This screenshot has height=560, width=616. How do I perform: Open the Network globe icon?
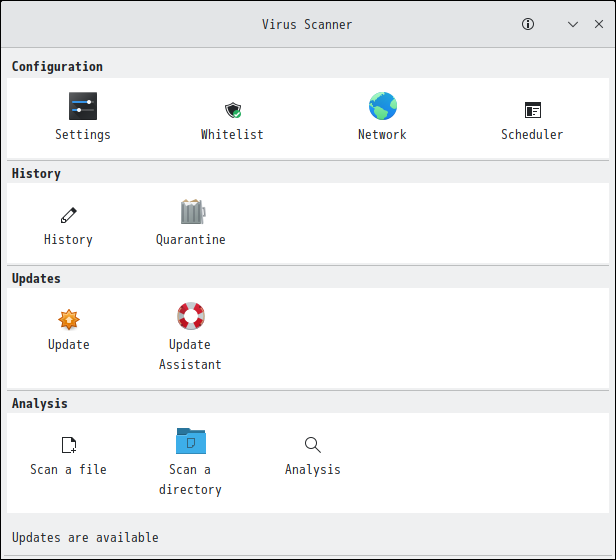click(383, 106)
